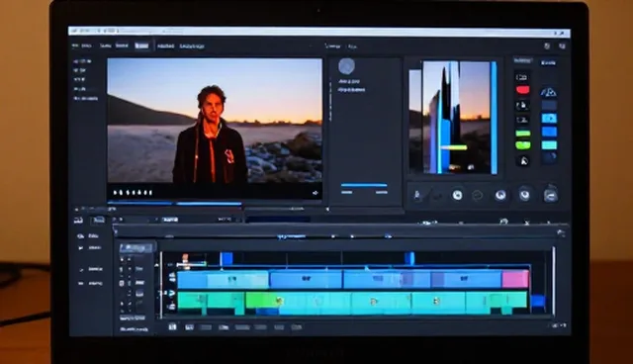Click the dark crescent icon below the cyan swatch

(x=550, y=157)
